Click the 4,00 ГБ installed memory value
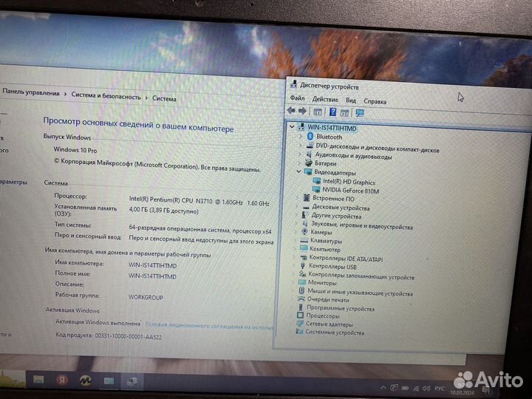Viewport: 532px width, 399px height. point(163,211)
